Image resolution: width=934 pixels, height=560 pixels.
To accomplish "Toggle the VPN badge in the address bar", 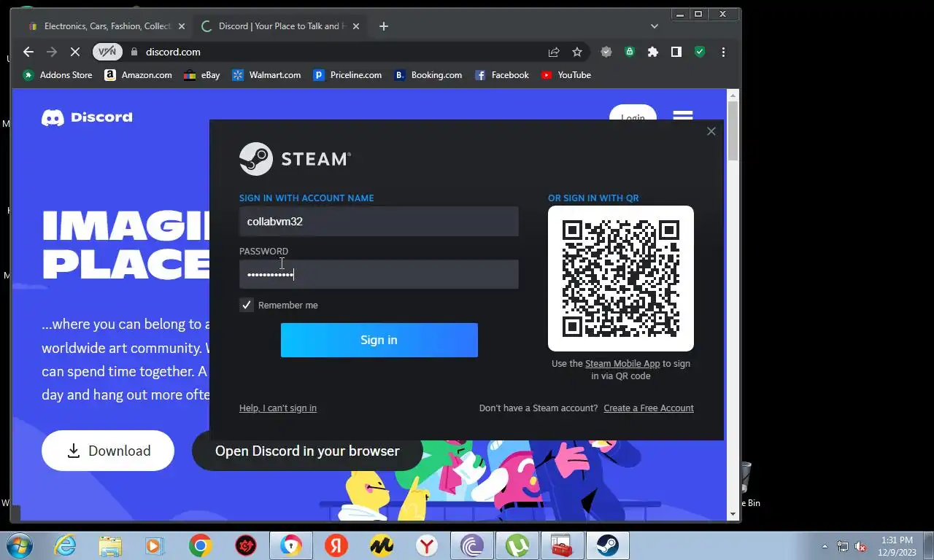I will pyautogui.click(x=107, y=52).
